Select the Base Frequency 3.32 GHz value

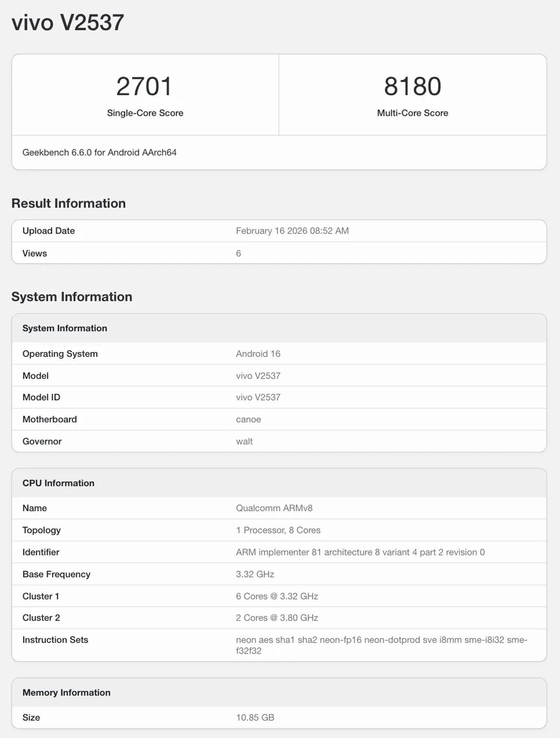[x=254, y=574]
